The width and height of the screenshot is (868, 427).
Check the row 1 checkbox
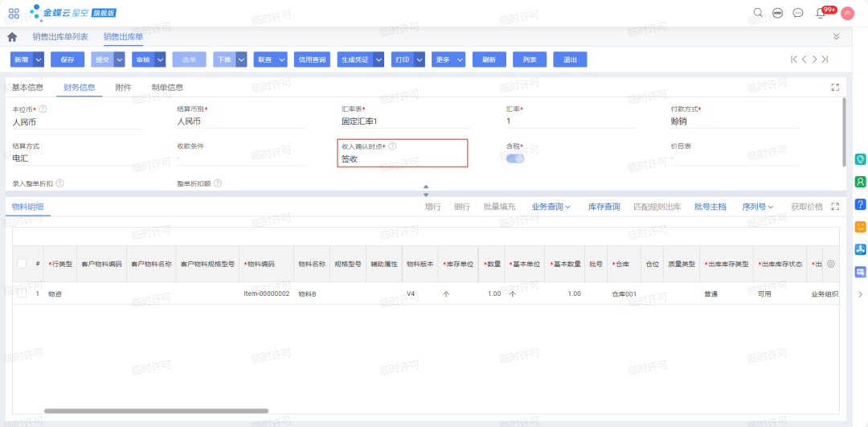pos(22,294)
